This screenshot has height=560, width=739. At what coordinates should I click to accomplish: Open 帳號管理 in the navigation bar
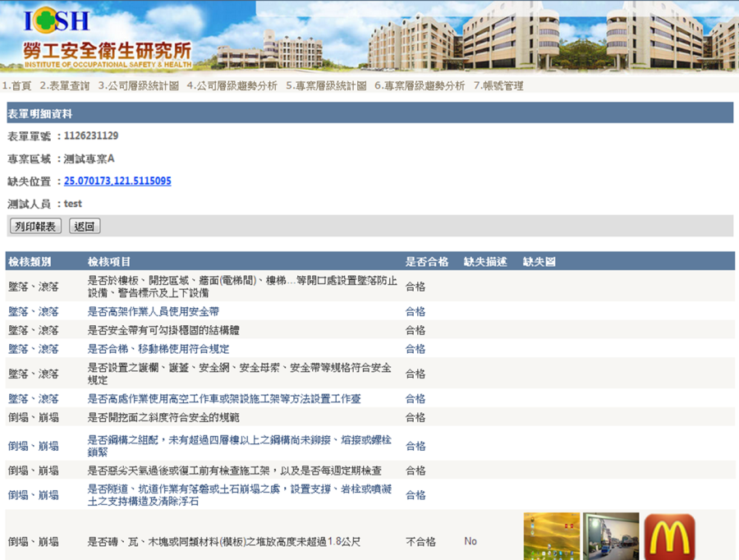point(498,85)
